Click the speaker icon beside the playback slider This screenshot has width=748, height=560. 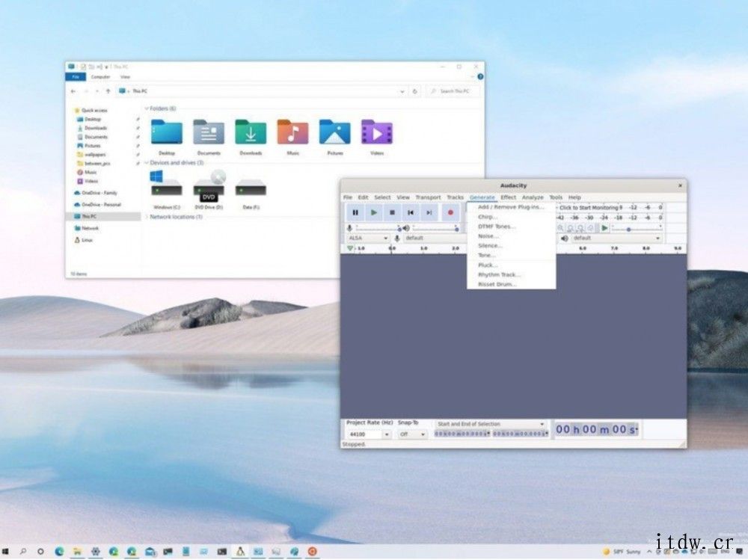pyautogui.click(x=406, y=228)
